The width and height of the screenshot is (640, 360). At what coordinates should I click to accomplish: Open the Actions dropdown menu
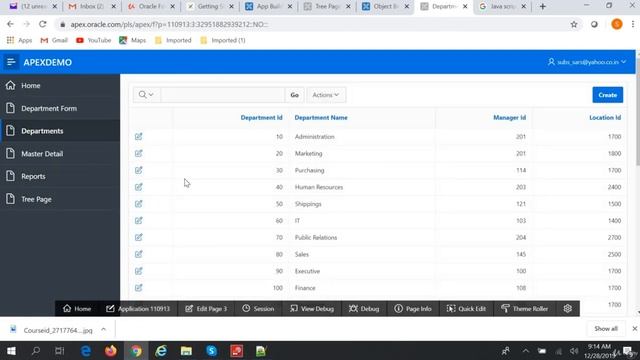coord(326,95)
